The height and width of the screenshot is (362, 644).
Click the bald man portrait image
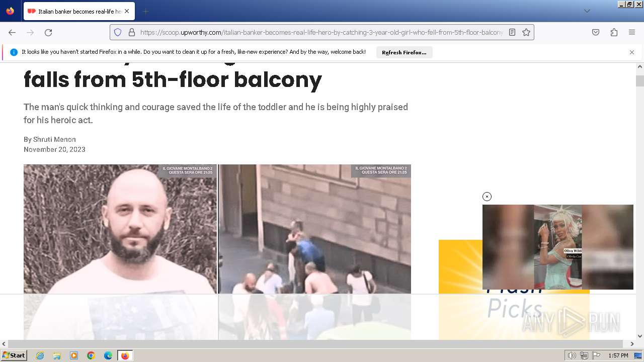120,252
